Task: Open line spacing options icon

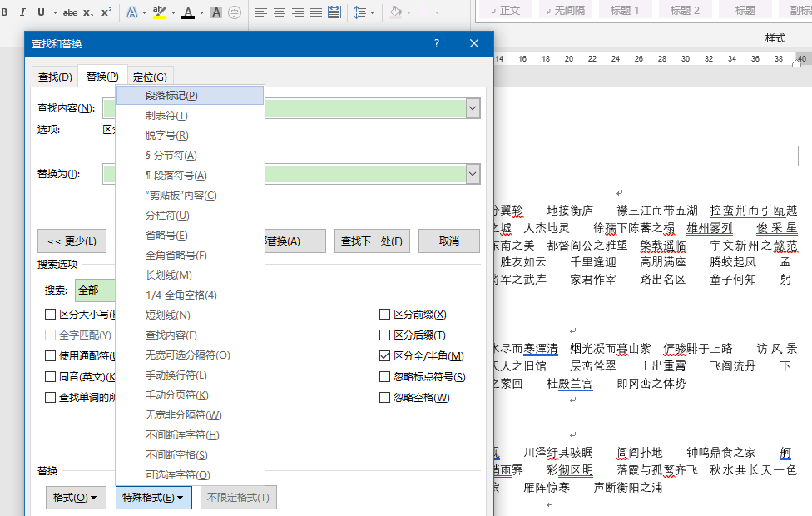Action: pyautogui.click(x=360, y=12)
